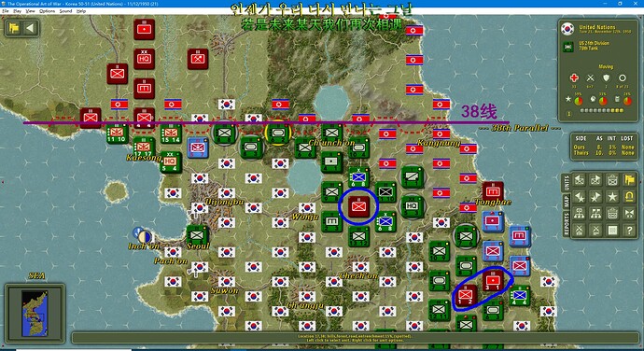Click the left hierarchy tree icon
Viewport: 644px width, 351px height.
click(579, 214)
